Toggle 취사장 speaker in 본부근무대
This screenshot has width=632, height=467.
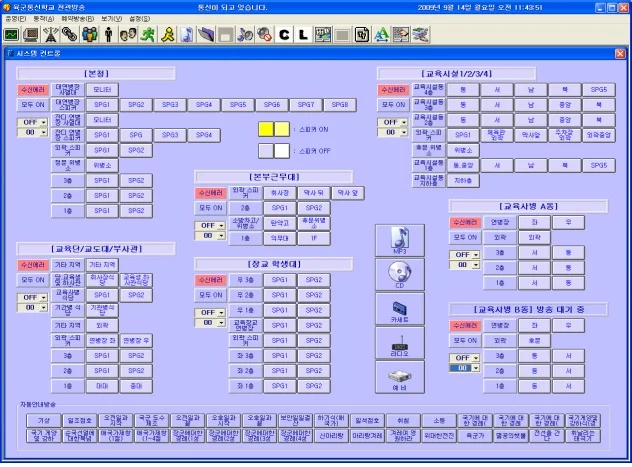tap(280, 193)
